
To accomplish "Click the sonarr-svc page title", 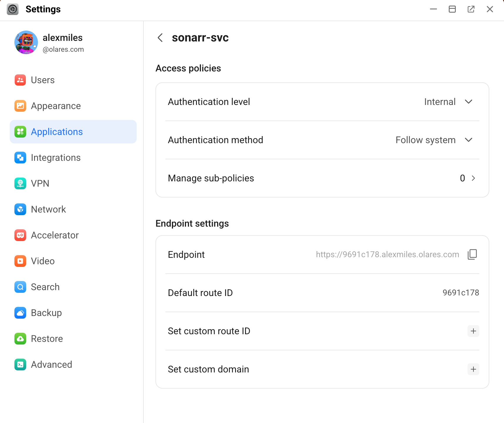I will 200,38.
